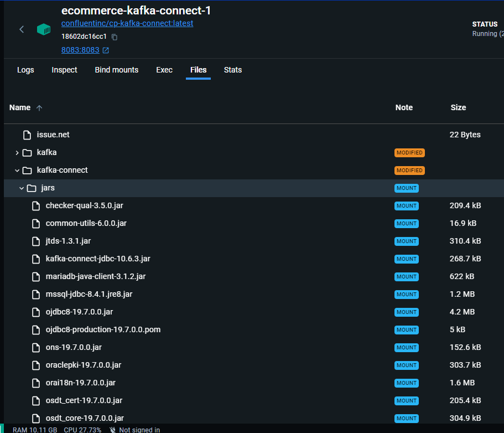Open confluentinc/cp-kafka-connect:latest image link

coord(127,23)
